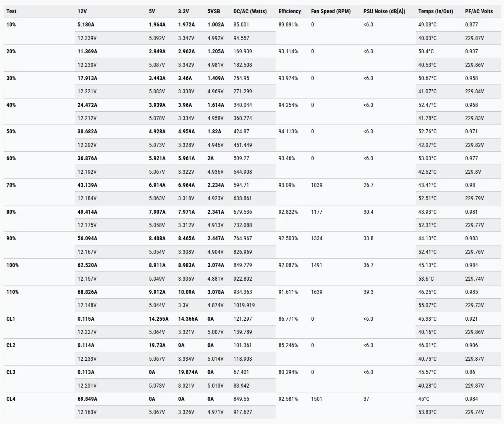Click the 39.3 noise value
The image size is (504, 424).
[368, 292]
